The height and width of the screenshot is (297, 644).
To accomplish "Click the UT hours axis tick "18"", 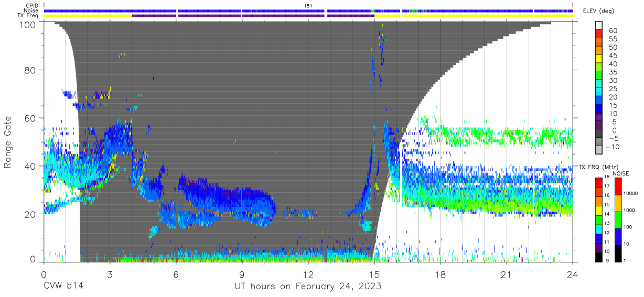I will (x=441, y=274).
